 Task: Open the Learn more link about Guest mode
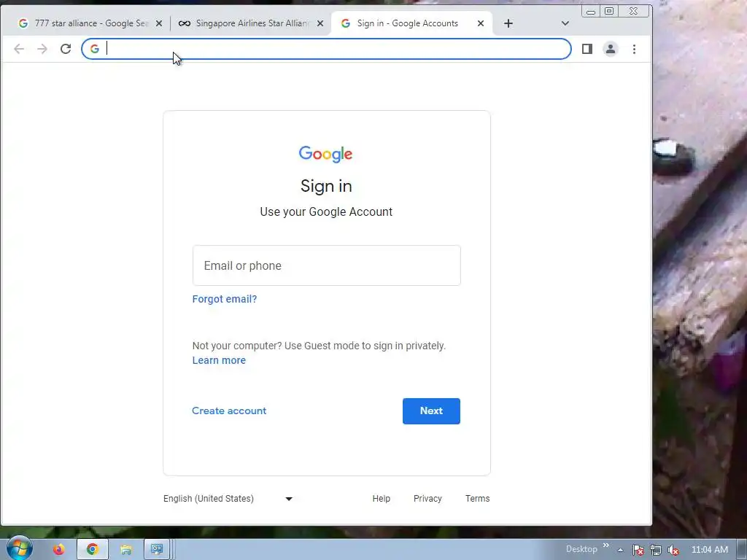pyautogui.click(x=219, y=360)
